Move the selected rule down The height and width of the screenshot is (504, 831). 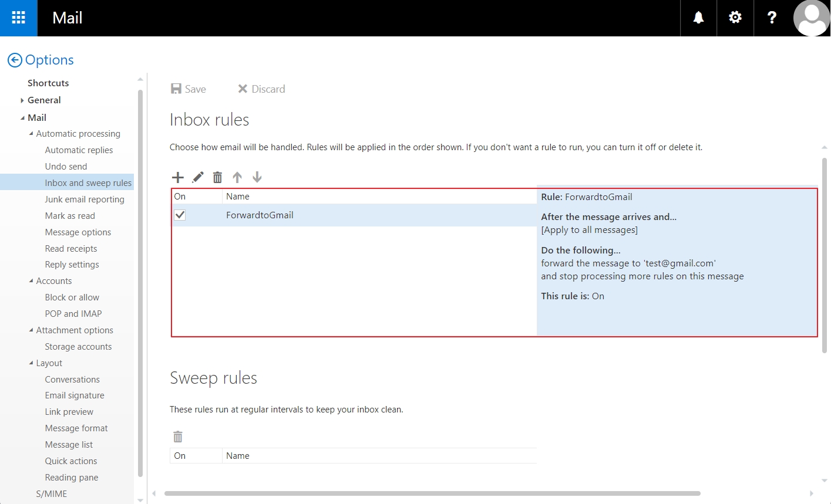tap(257, 177)
